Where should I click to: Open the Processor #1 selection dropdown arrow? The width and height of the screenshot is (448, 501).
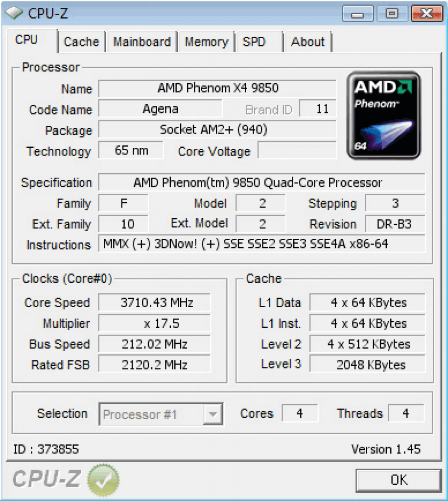click(212, 414)
